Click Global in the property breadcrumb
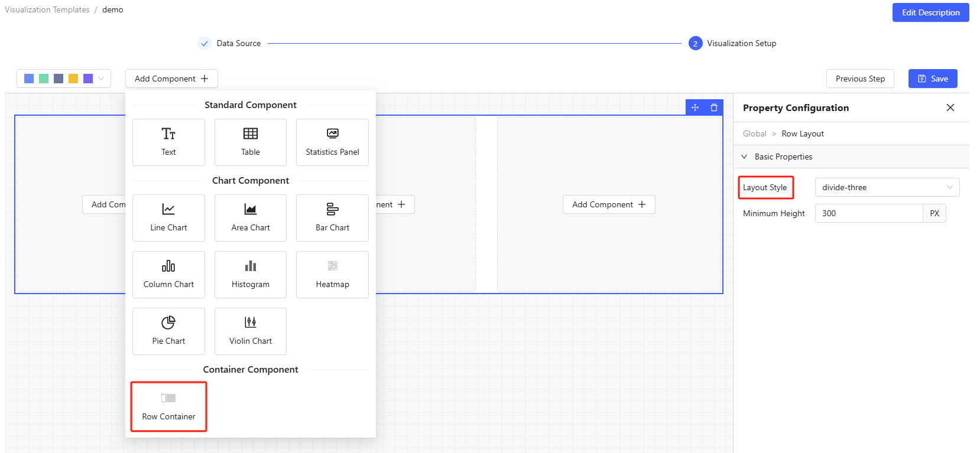This screenshot has width=980, height=453. click(x=754, y=133)
